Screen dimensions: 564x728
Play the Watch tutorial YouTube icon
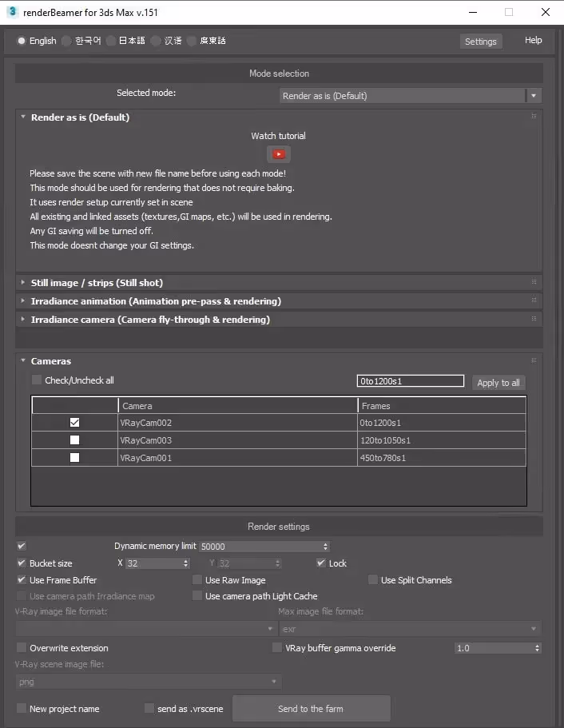point(279,154)
